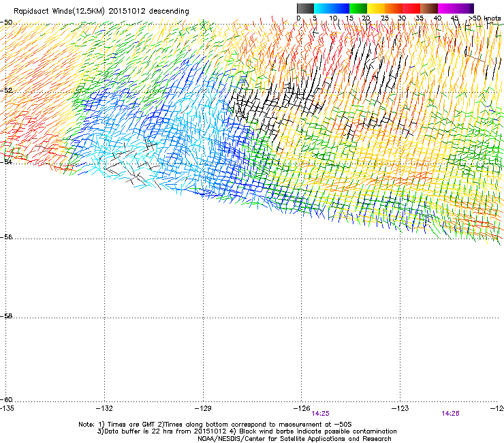Click the purple time stamp 14:26
The width and height of the screenshot is (504, 443).
pyautogui.click(x=450, y=414)
